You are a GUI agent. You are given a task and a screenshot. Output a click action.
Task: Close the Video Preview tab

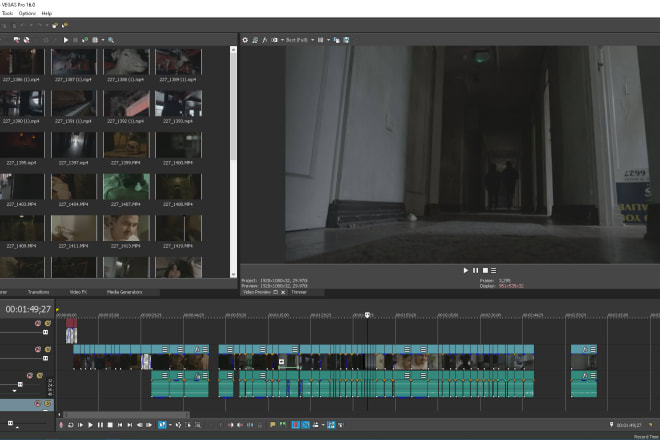[283, 292]
